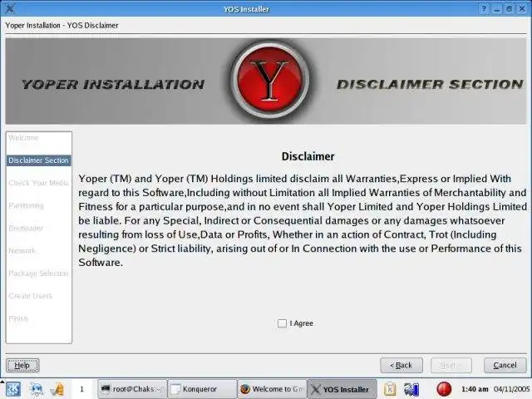Select Check Your Media step in sidebar
The image size is (532, 399).
tap(38, 183)
